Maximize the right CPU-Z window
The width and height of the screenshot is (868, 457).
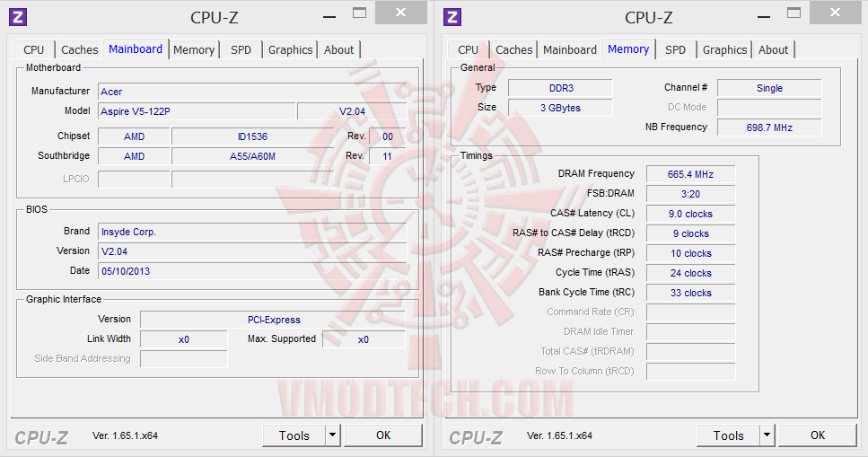(794, 13)
